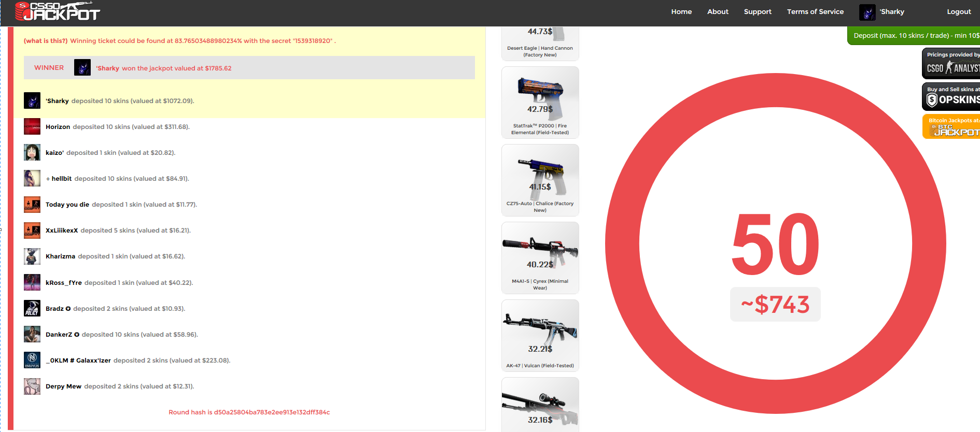Screen dimensions: 980x432
Task: Open Terms of Service
Action: click(x=815, y=12)
